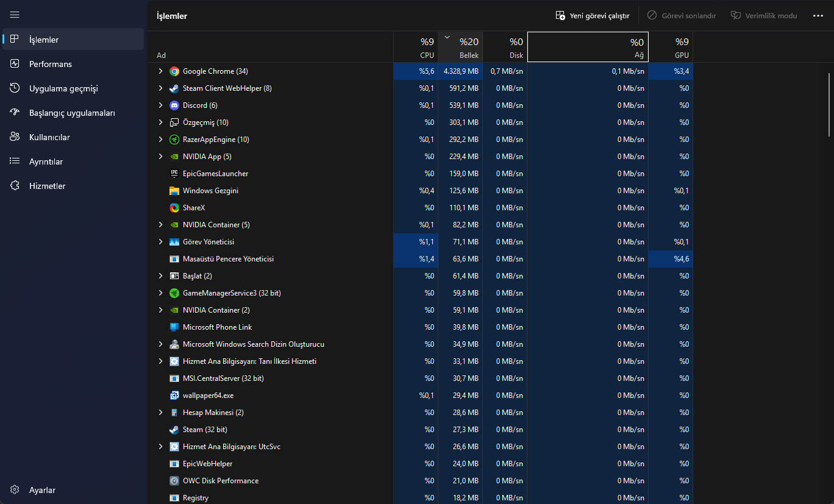Click the OWC Disk Performance icon

(x=174, y=481)
